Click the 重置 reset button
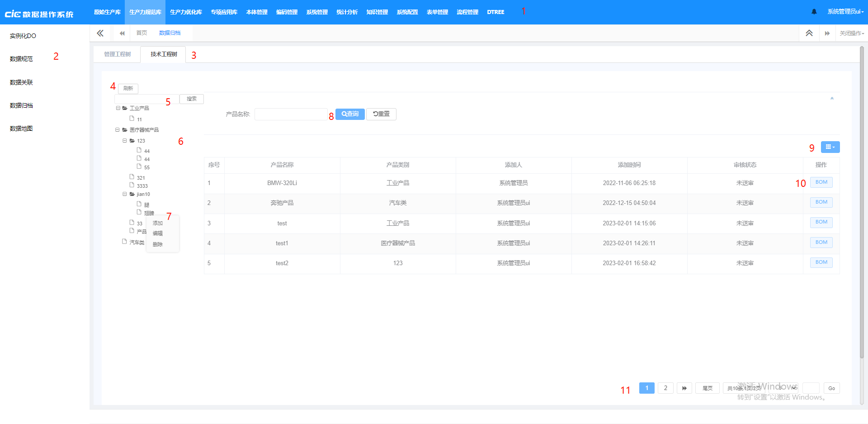The height and width of the screenshot is (424, 868). pyautogui.click(x=381, y=114)
